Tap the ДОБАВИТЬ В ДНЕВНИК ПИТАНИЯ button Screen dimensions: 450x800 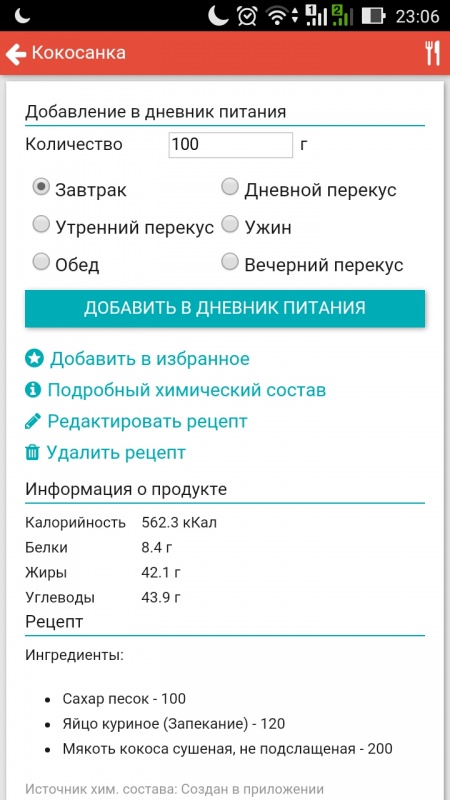(225, 308)
